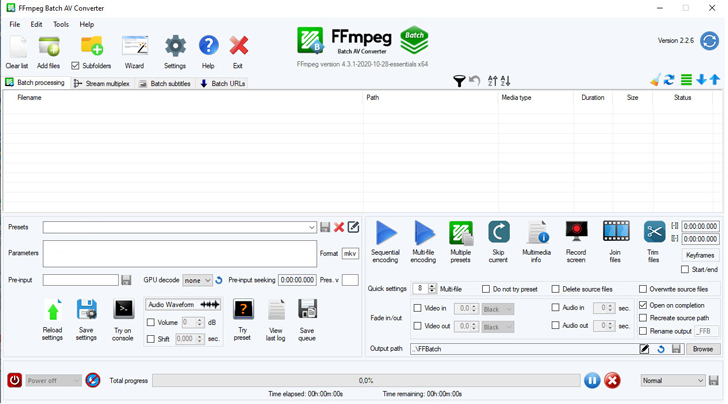This screenshot has width=728, height=404.
Task: Pause encoding with blue pause button
Action: [x=592, y=381]
